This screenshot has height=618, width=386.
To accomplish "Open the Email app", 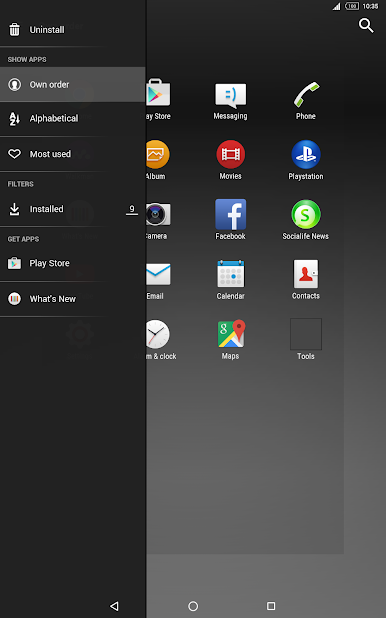I will click(158, 281).
